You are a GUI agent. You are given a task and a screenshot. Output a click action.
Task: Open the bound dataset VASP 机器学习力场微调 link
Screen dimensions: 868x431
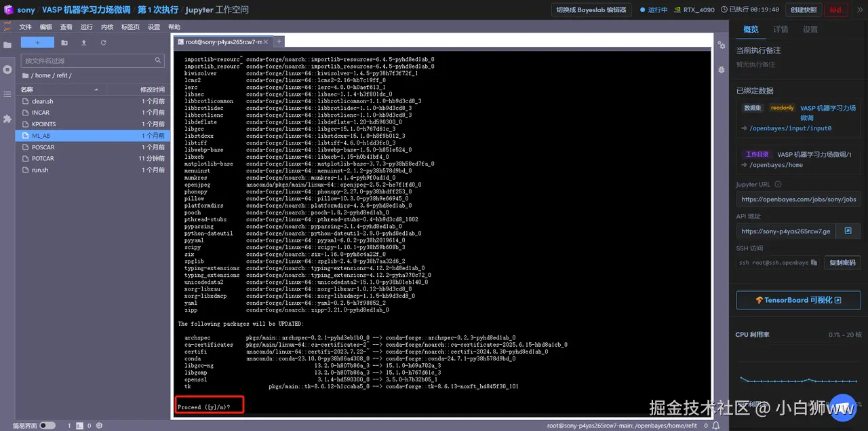(x=828, y=113)
